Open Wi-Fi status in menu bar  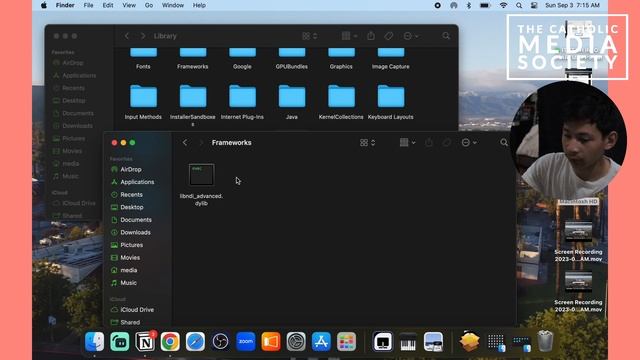point(503,5)
